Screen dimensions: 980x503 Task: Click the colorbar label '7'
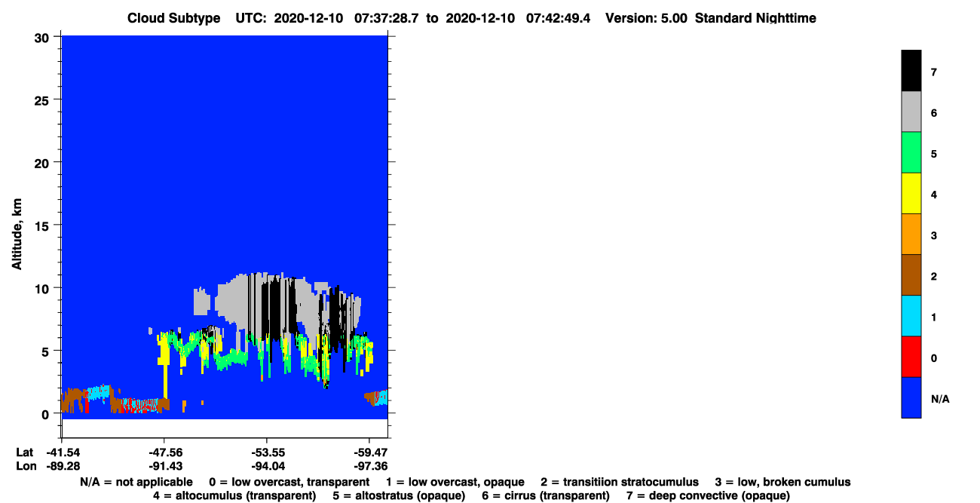coord(934,72)
